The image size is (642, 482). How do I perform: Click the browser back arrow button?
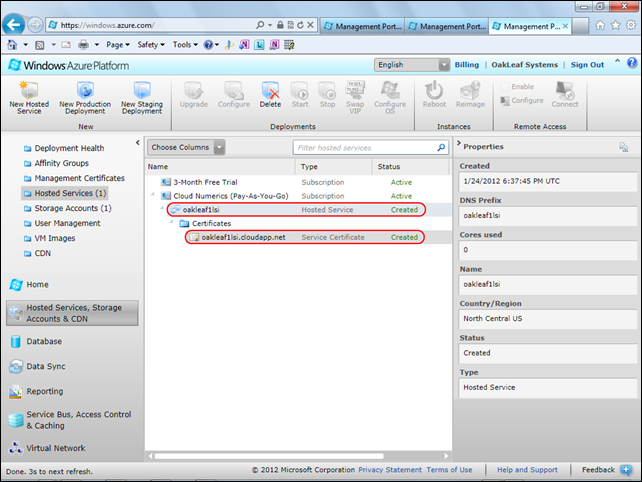(13, 25)
